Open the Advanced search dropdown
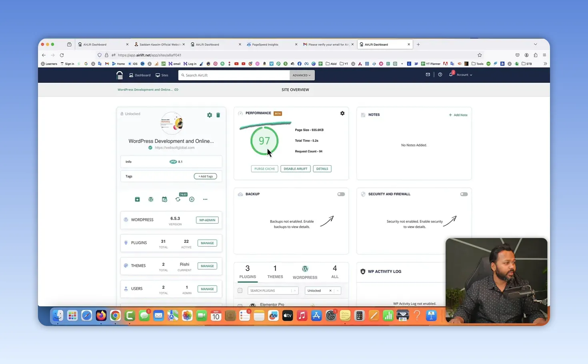 [x=302, y=75]
